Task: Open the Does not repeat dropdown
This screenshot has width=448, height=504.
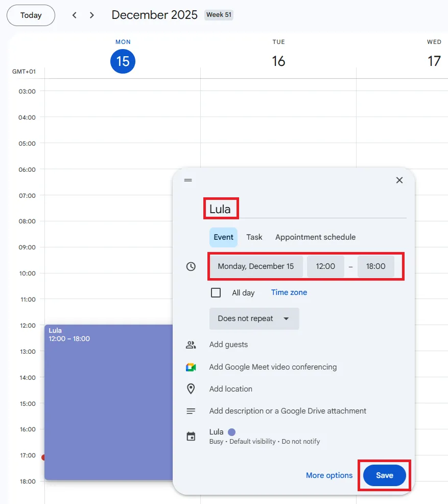Action: coord(254,318)
